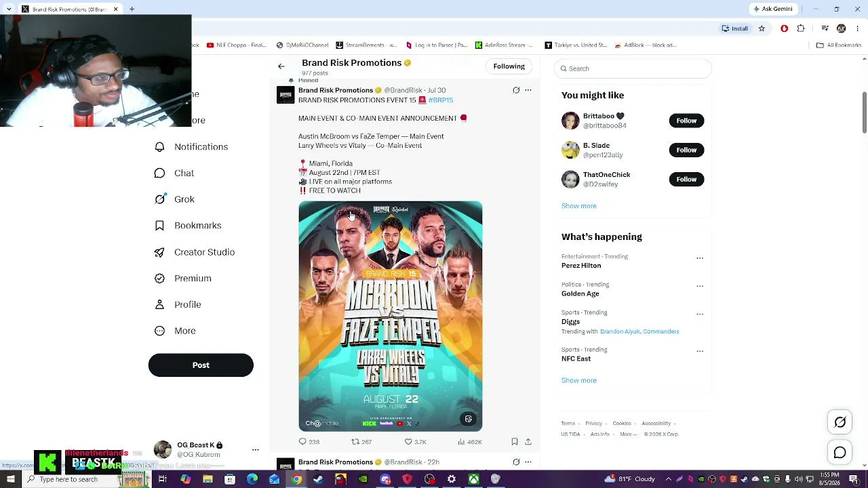Open Brittaboo's profile avatar
Screen dimensions: 868x488
[x=570, y=121]
